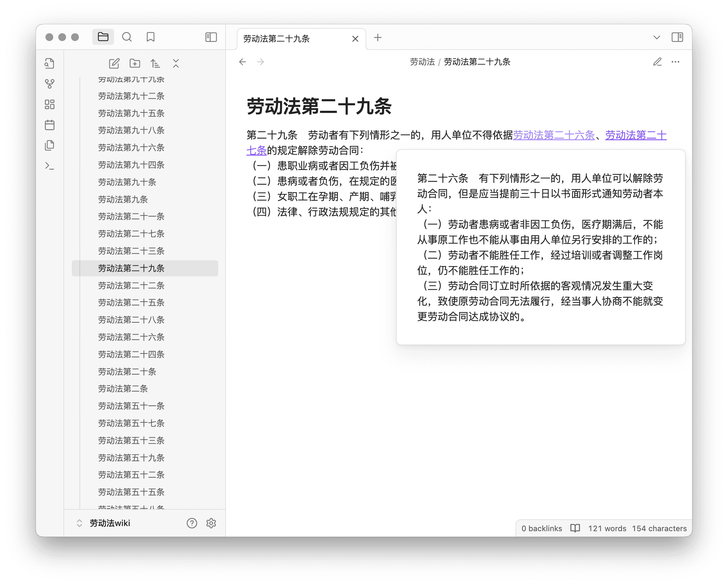The width and height of the screenshot is (728, 584).
Task: Open note 劳动法第九条
Action: tap(145, 199)
